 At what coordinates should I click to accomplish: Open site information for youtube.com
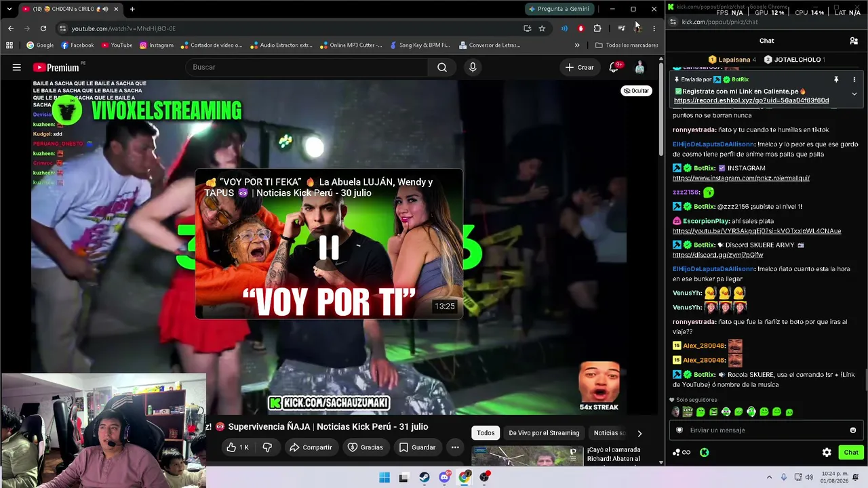click(63, 28)
